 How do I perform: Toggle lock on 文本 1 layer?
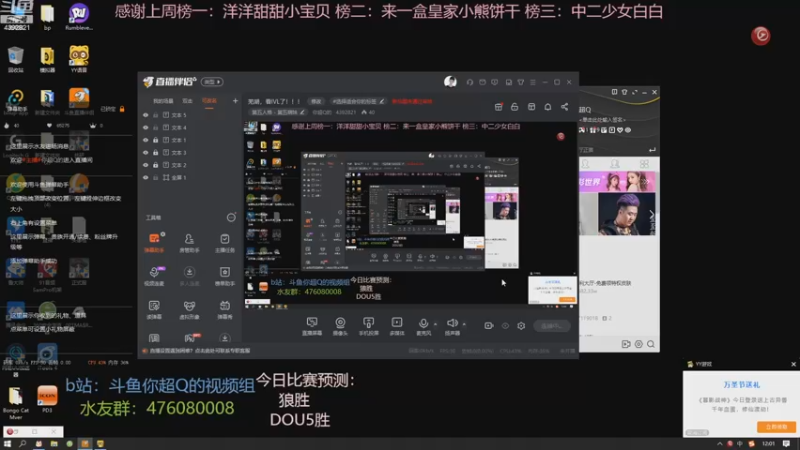[156, 140]
